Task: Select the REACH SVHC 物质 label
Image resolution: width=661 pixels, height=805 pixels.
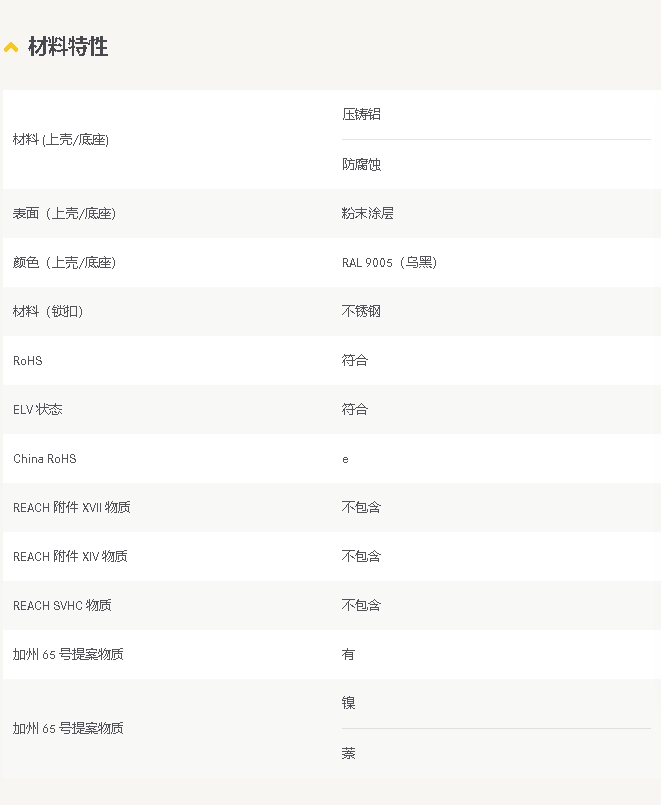Action: pyautogui.click(x=62, y=606)
